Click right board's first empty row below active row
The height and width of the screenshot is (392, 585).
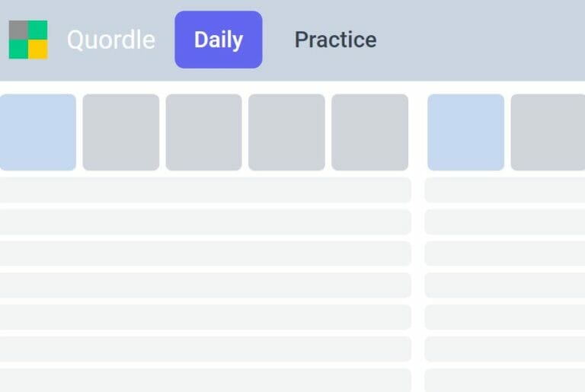[x=505, y=190]
